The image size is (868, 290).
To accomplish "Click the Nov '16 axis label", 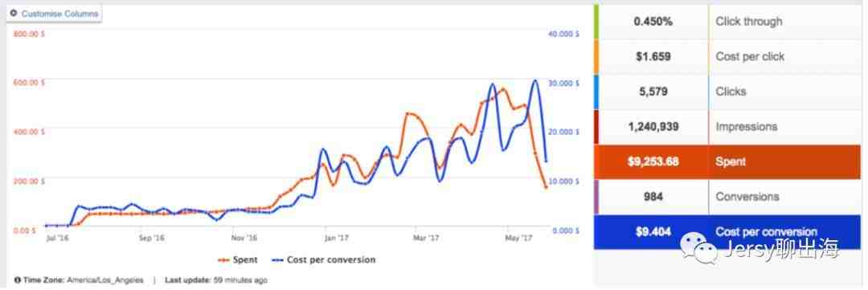I will coord(244,239).
